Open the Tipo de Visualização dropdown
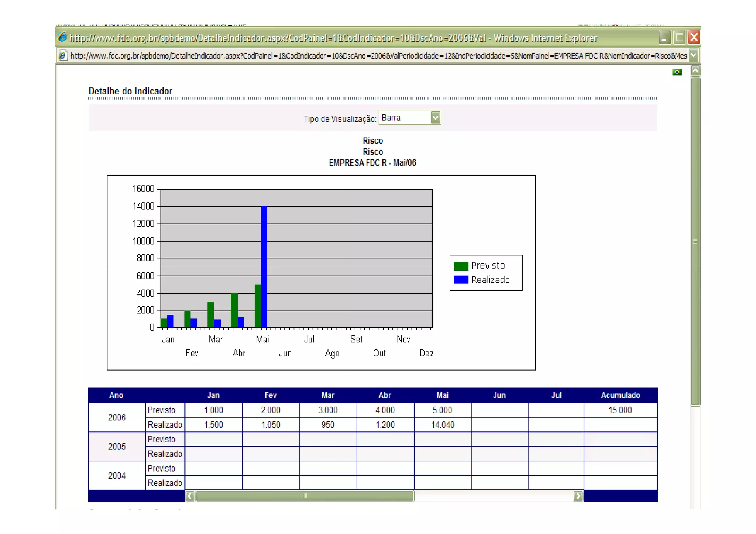This screenshot has height=534, width=756. tap(436, 118)
